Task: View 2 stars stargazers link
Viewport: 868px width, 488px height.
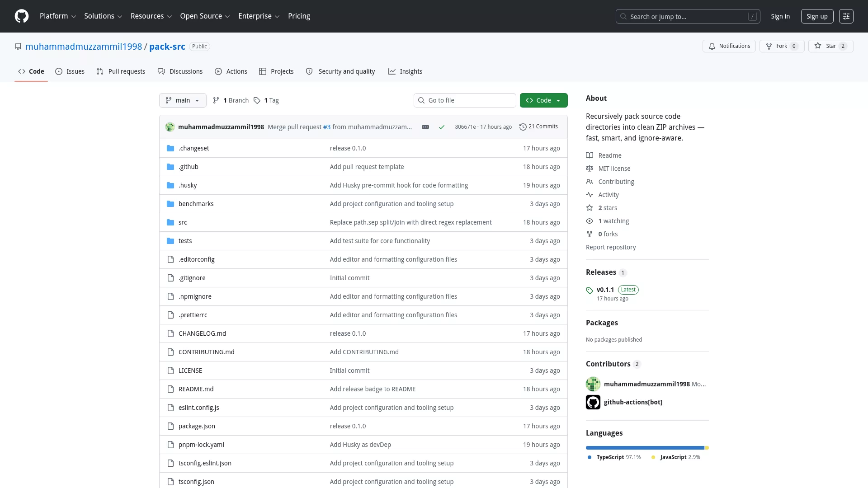Action: point(602,208)
